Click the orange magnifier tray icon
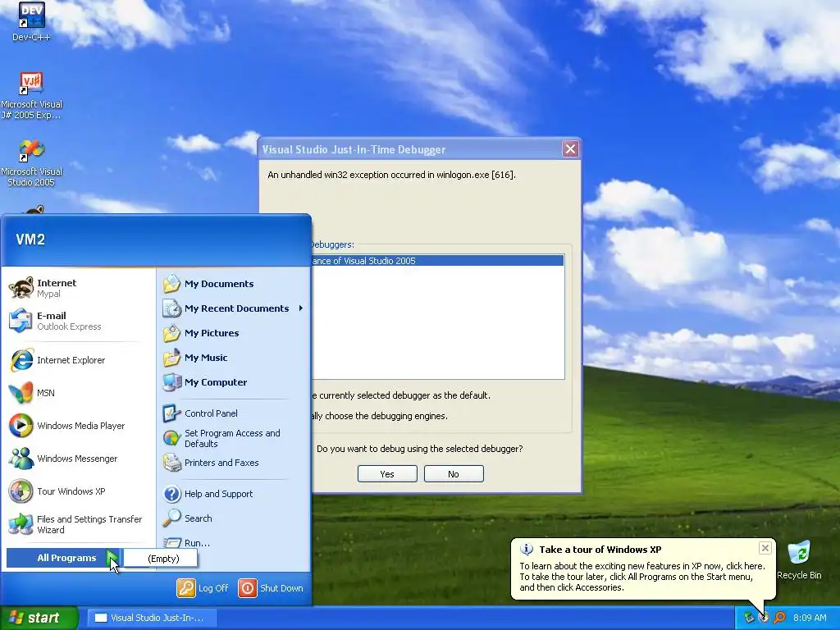 [x=779, y=618]
